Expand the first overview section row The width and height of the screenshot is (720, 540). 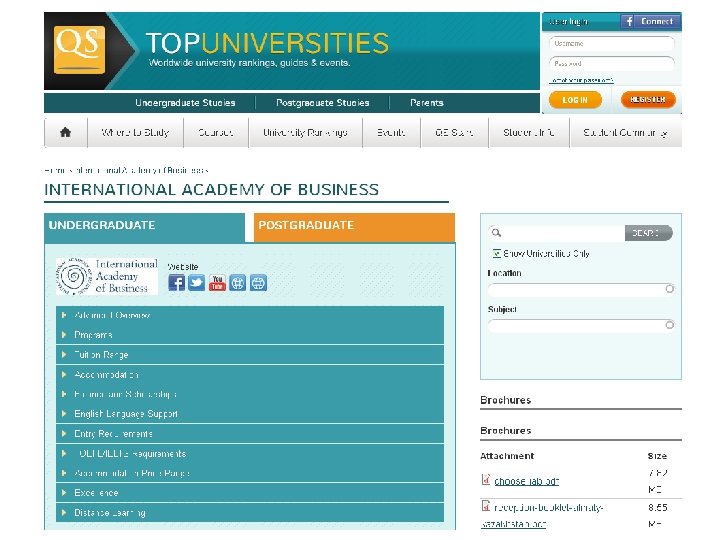(250, 315)
